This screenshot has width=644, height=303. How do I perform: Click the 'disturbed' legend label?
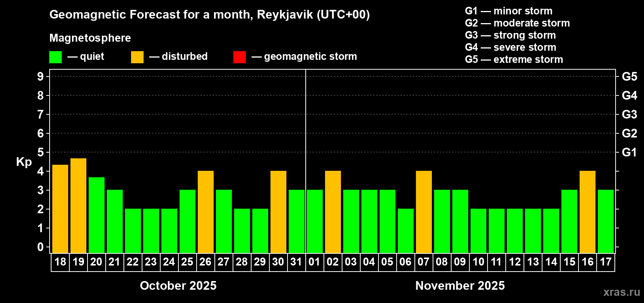(185, 56)
